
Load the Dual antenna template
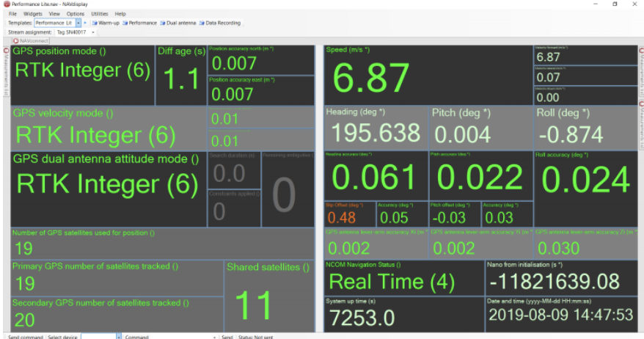163,23
